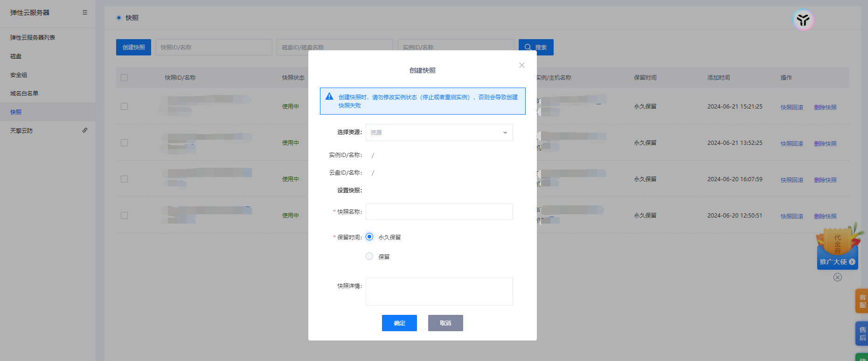Go to 安全组 in the sidebar
The height and width of the screenshot is (361, 868).
[x=19, y=75]
